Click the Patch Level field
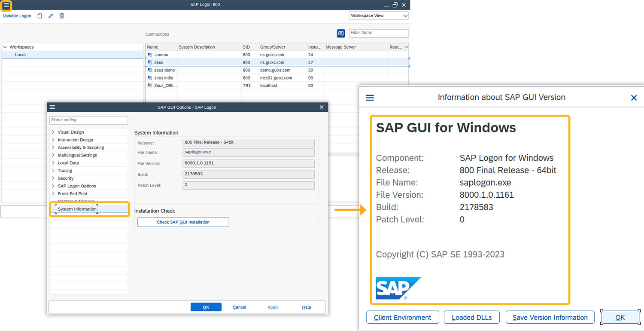 [x=249, y=185]
